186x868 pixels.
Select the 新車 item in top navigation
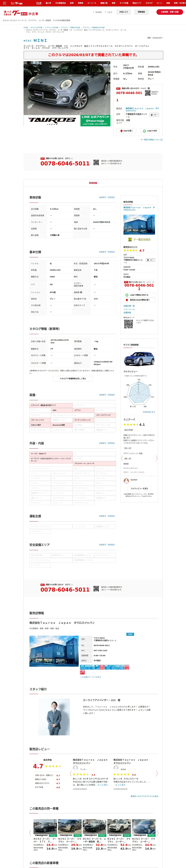click(x=72, y=3)
